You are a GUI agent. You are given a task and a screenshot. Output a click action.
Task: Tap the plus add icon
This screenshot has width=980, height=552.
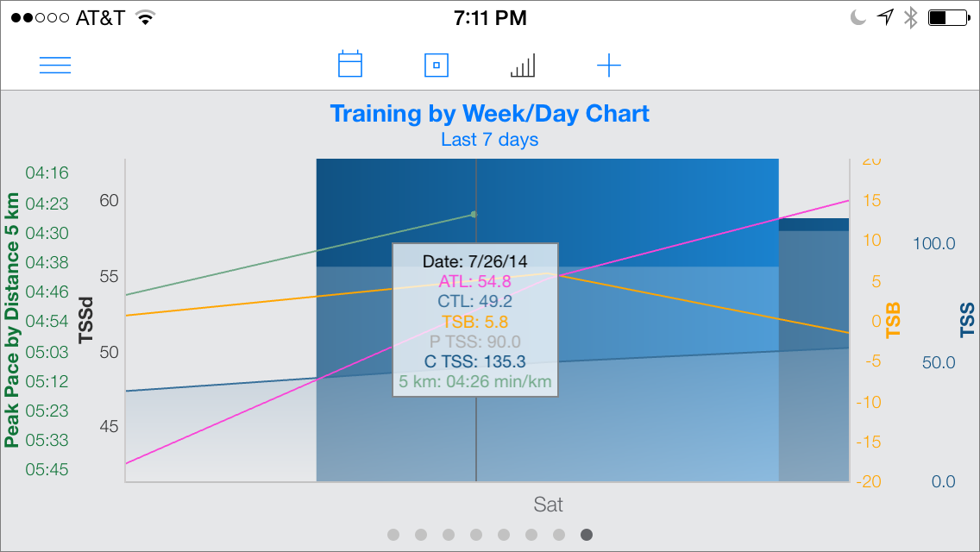coord(609,65)
